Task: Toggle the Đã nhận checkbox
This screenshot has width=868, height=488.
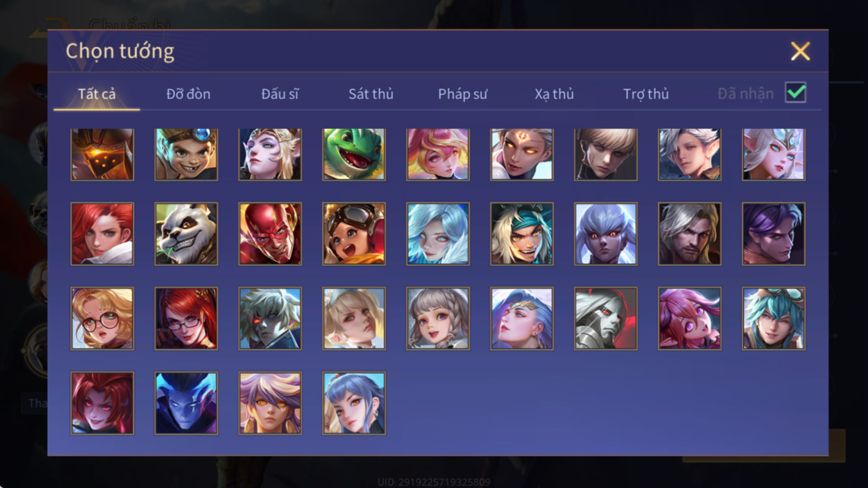Action: 795,93
